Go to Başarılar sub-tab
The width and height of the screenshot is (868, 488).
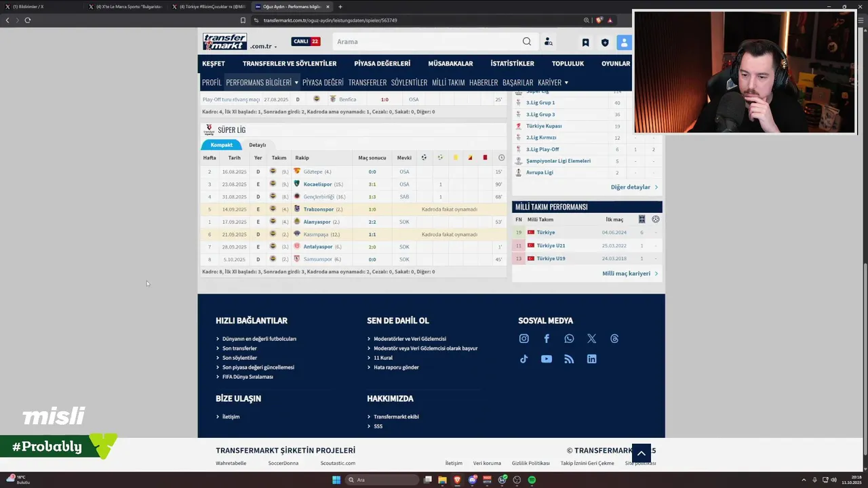(517, 83)
